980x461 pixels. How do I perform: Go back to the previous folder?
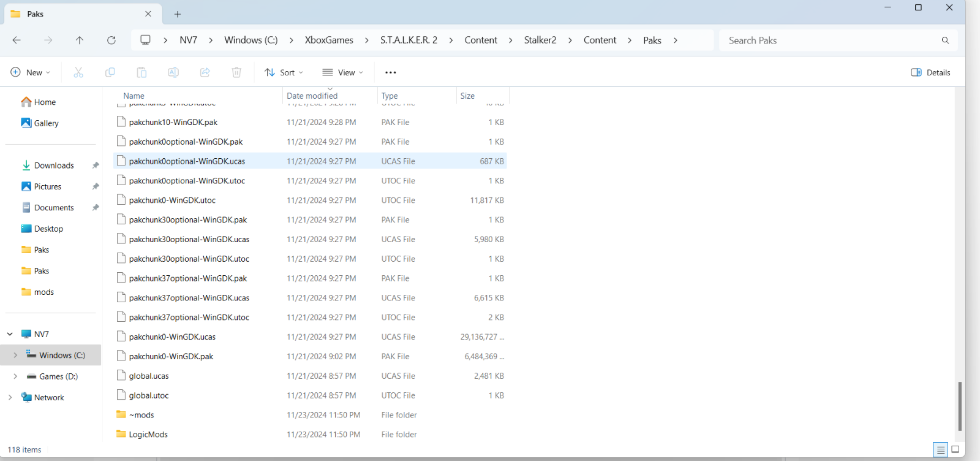coord(17,40)
